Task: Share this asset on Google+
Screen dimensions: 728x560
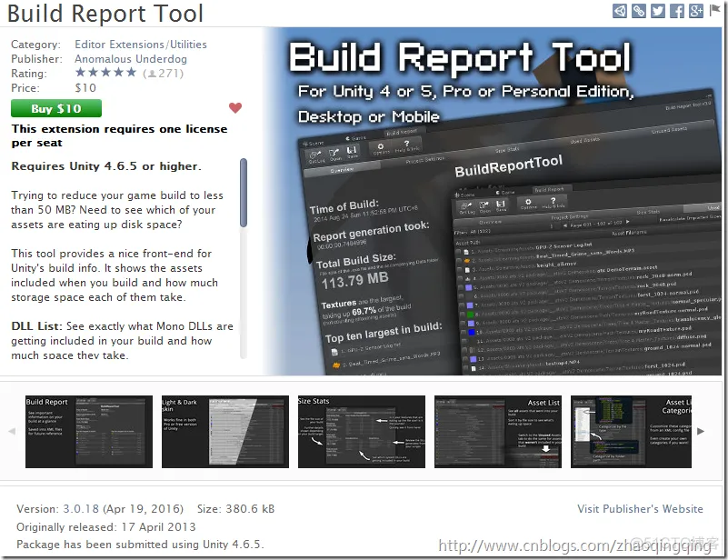Action: click(695, 11)
